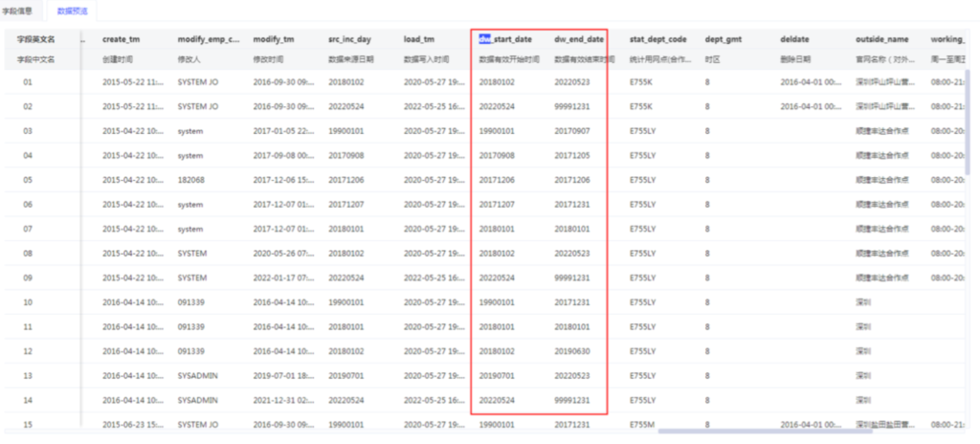Click SYSADMIN modifier cell in row 13

198,376
